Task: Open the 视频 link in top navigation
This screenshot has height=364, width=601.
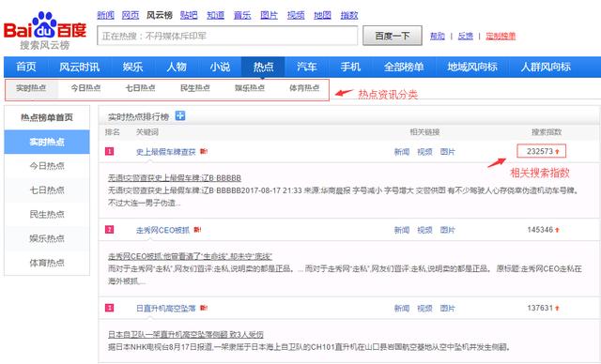Action: coord(296,15)
